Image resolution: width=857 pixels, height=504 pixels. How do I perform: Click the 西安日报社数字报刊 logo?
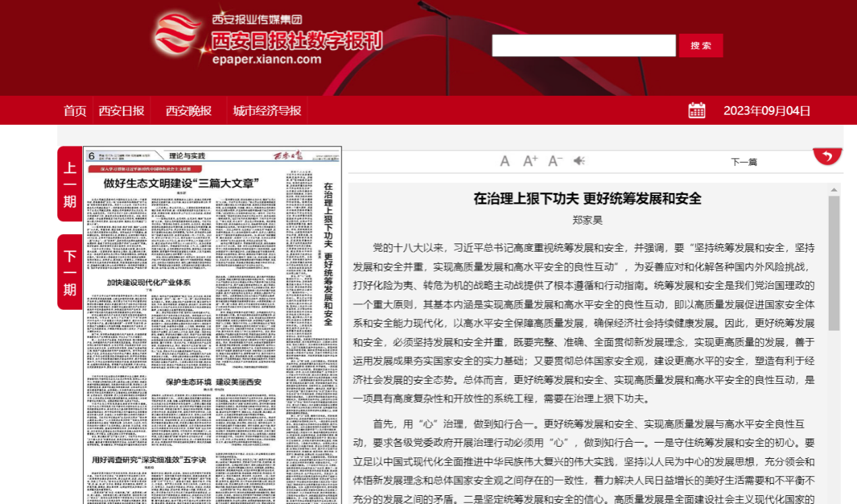pyautogui.click(x=267, y=40)
